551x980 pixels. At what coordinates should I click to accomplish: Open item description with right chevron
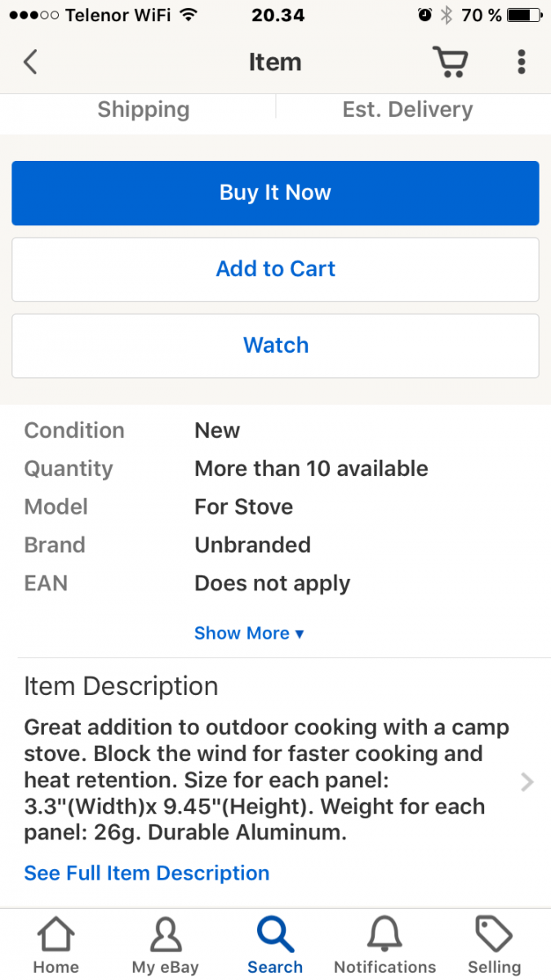[527, 782]
